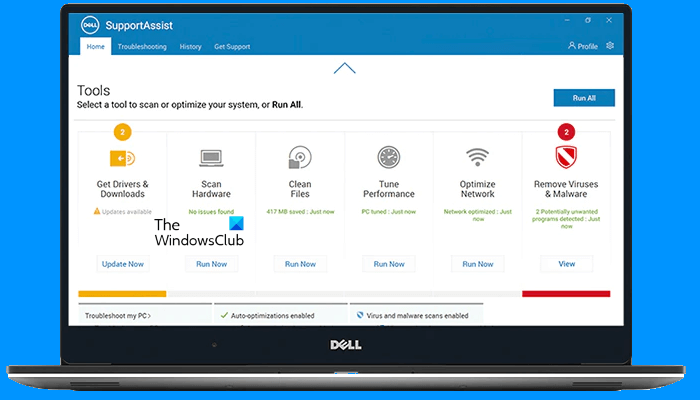Image resolution: width=700 pixels, height=400 pixels.
Task: Click the '2 Potentially unwanted programs detected' status
Action: click(566, 219)
